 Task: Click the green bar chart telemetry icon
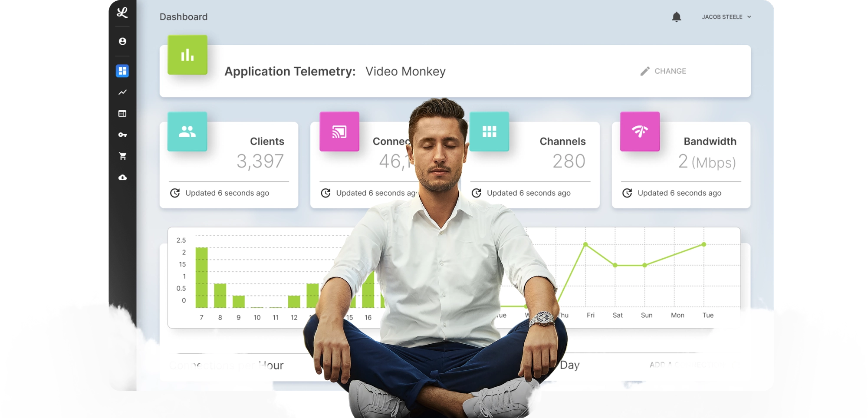[x=187, y=55]
